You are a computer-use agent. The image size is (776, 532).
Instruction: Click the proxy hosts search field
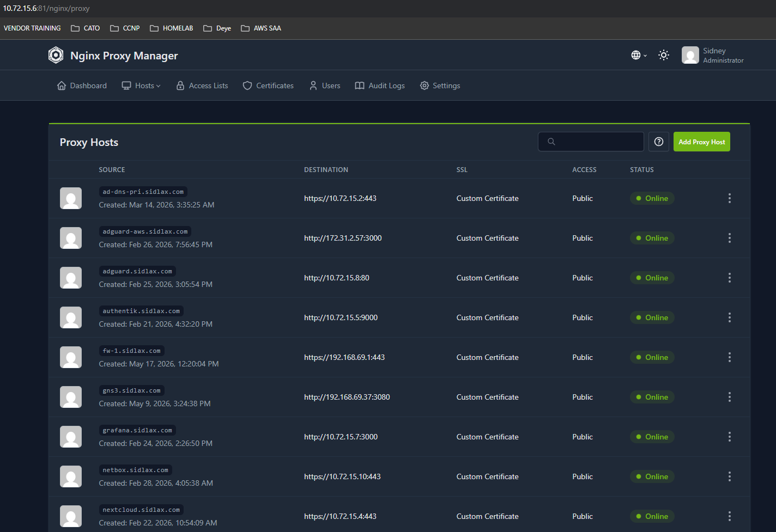point(591,142)
